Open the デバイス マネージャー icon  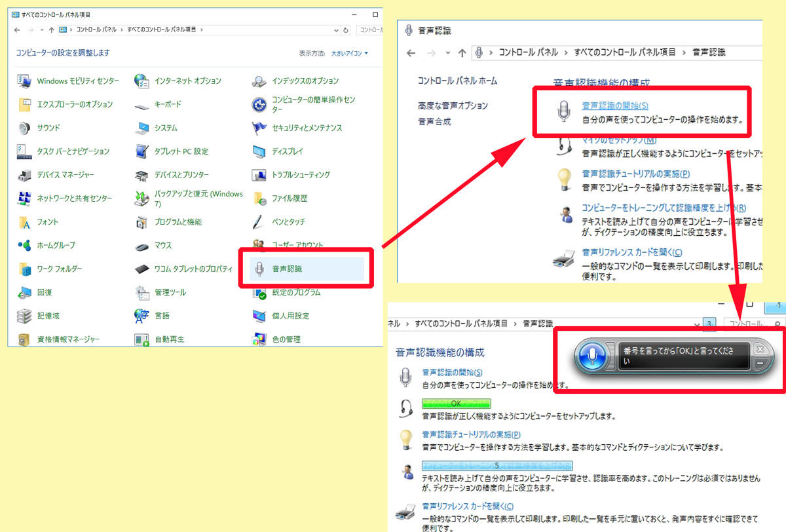pos(24,175)
